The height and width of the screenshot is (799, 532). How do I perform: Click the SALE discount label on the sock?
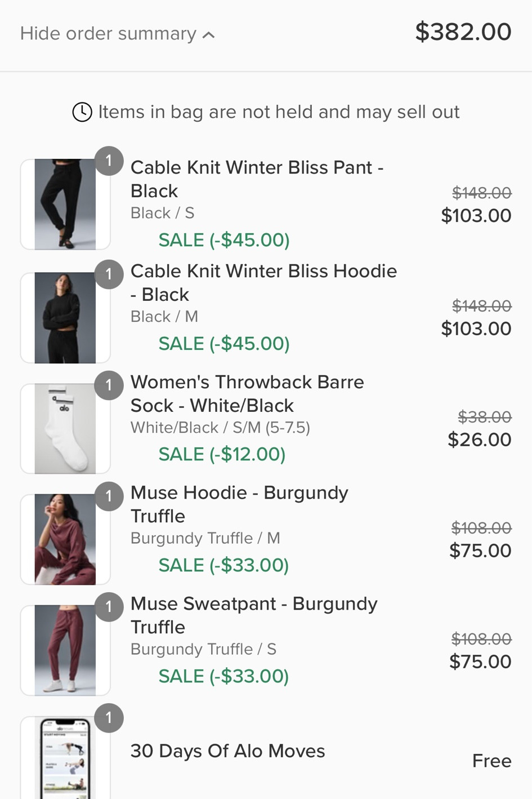[x=223, y=454]
